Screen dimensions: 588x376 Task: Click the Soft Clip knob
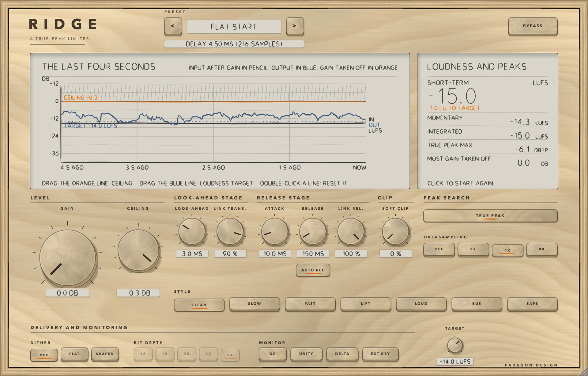pyautogui.click(x=395, y=232)
